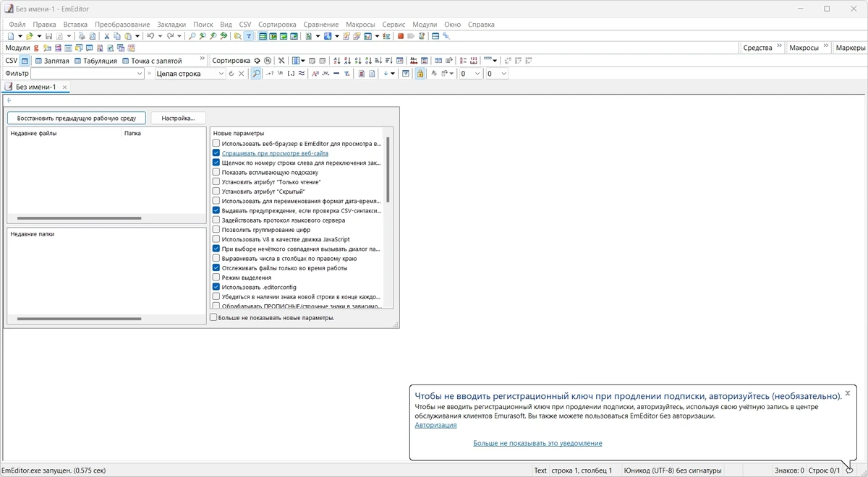The width and height of the screenshot is (868, 477).
Task: Click the New file icon
Action: (x=10, y=35)
